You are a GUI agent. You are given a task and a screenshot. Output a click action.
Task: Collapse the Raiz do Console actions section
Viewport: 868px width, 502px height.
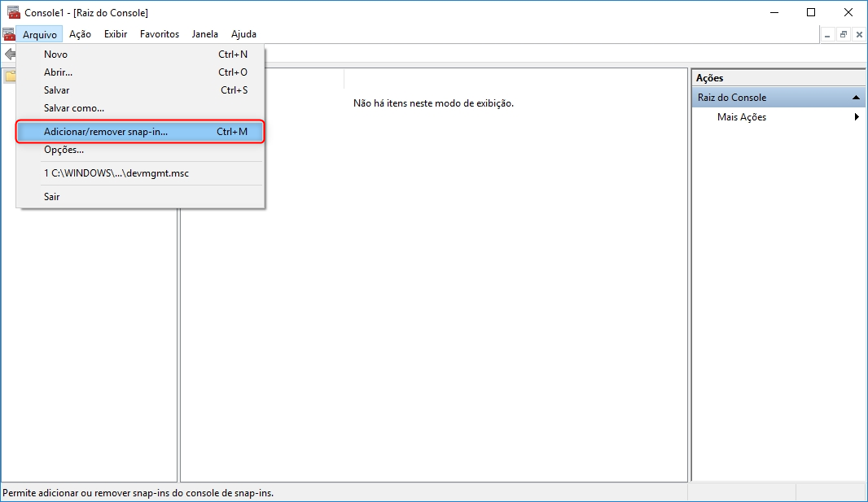coord(856,98)
